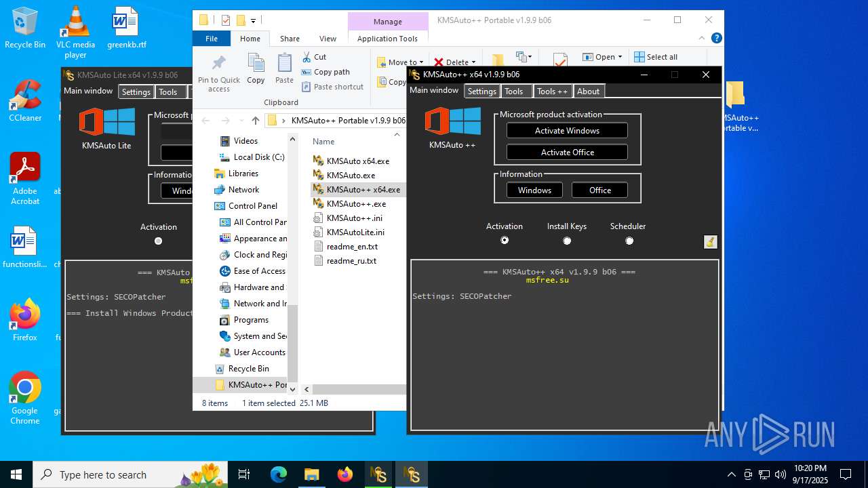Open the notification center
868x488 pixels.
pos(846,474)
